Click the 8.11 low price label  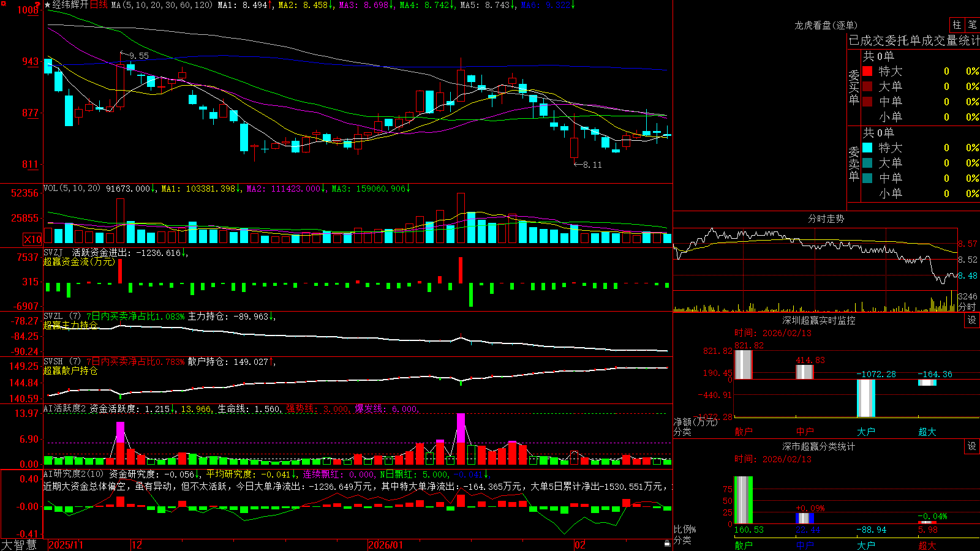[x=592, y=165]
